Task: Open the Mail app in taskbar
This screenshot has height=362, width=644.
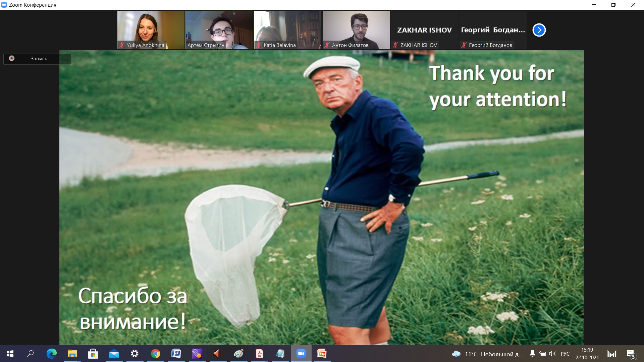Action: point(114,354)
